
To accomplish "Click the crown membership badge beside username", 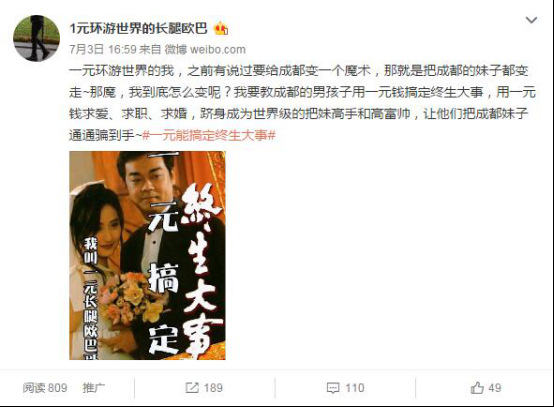I will pyautogui.click(x=221, y=28).
